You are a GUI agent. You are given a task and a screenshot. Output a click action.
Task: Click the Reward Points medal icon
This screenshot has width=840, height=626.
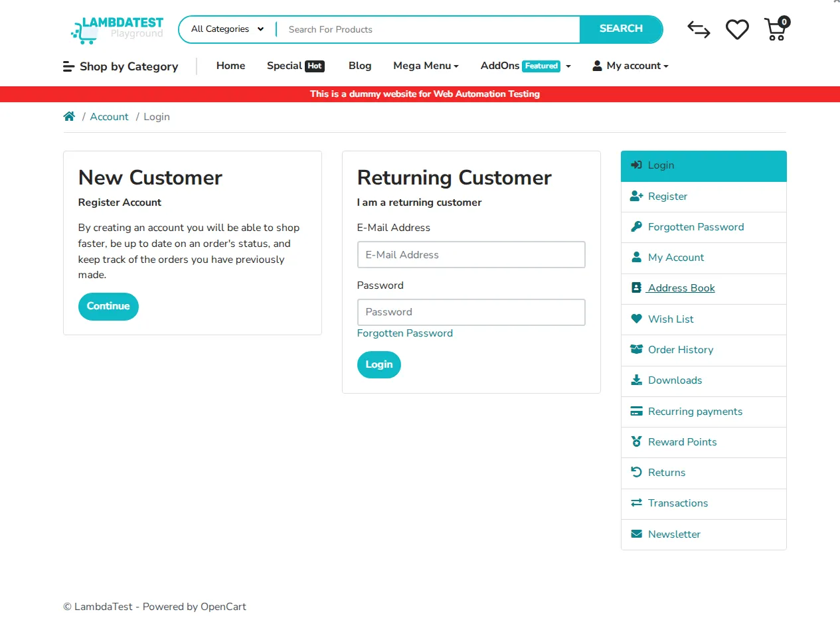point(636,441)
